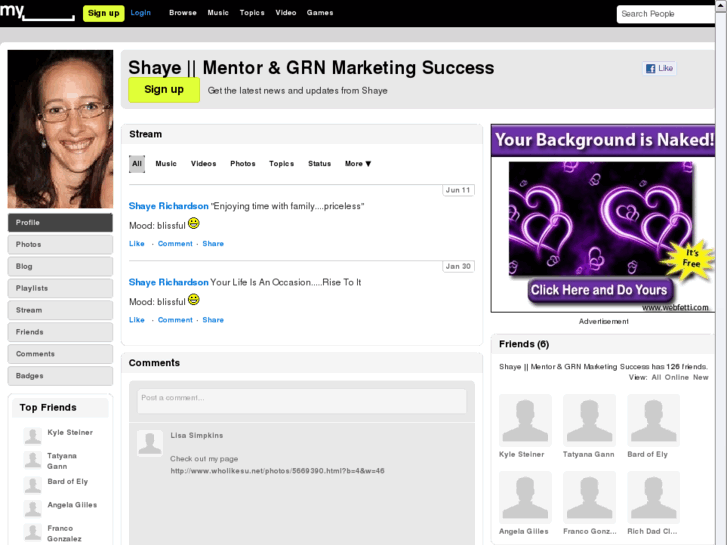Expand the More dropdown in Stream

click(x=358, y=164)
